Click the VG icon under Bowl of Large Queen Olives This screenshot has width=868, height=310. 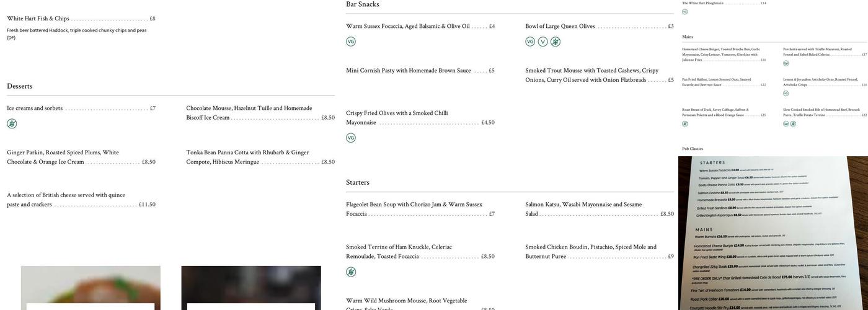pyautogui.click(x=530, y=42)
